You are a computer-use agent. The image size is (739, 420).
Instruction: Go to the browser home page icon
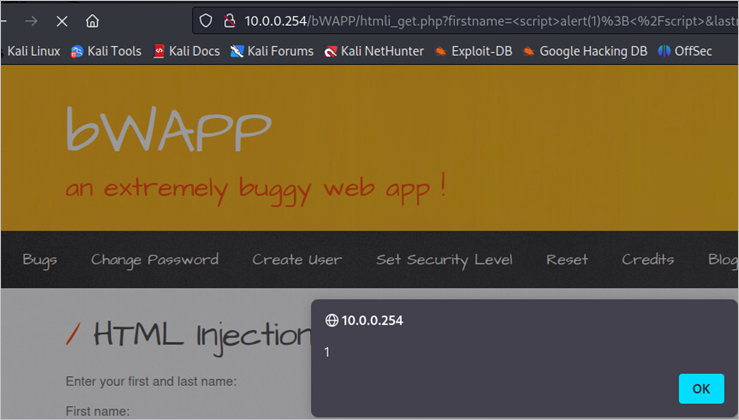click(92, 21)
